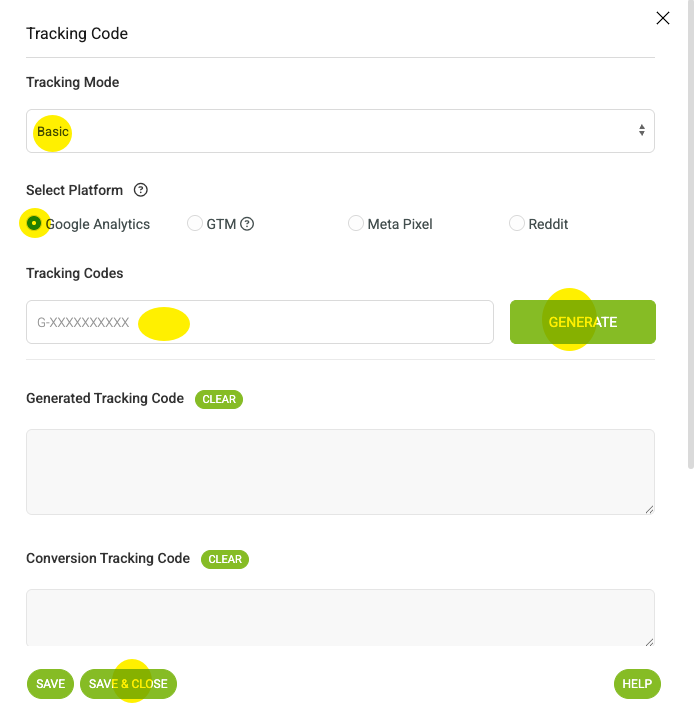This screenshot has width=695, height=713.
Task: Click the question mark icon next to GTM
Action: [x=247, y=224]
